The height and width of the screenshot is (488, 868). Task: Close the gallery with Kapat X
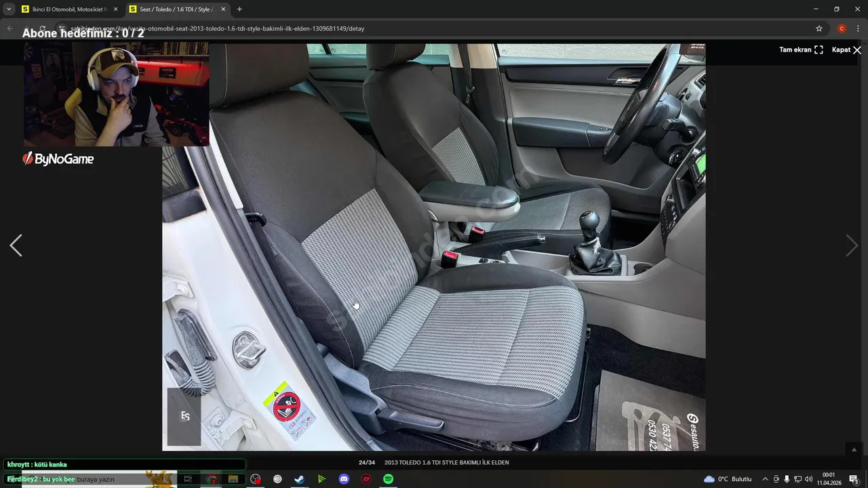tap(846, 49)
